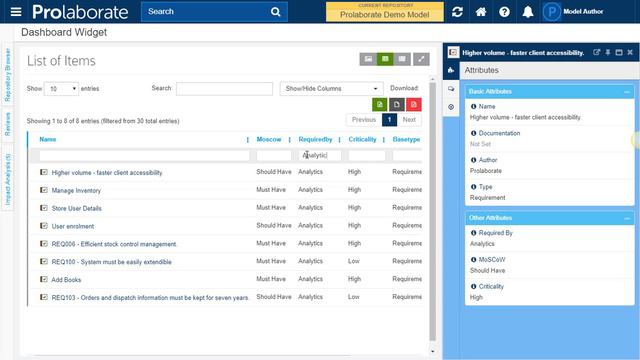Click info icon next to Documentation
Viewport: 640px width, 360px height.
pos(473,133)
